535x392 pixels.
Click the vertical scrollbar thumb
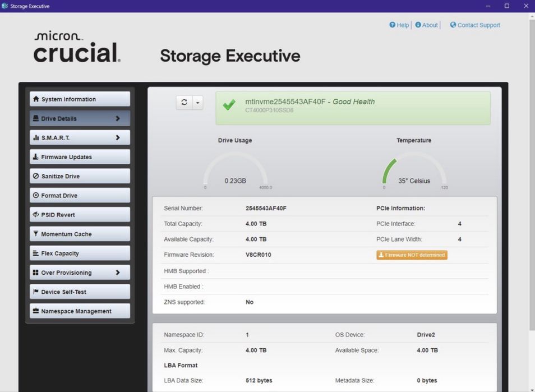click(x=532, y=174)
